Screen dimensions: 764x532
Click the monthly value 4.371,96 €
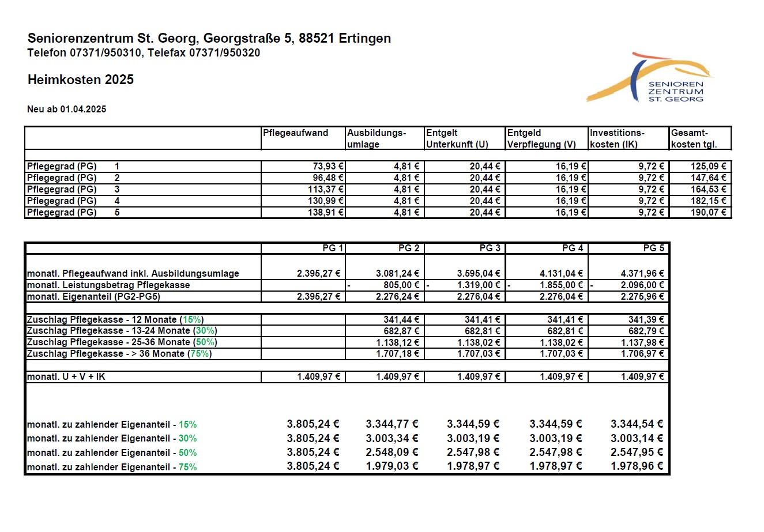642,274
